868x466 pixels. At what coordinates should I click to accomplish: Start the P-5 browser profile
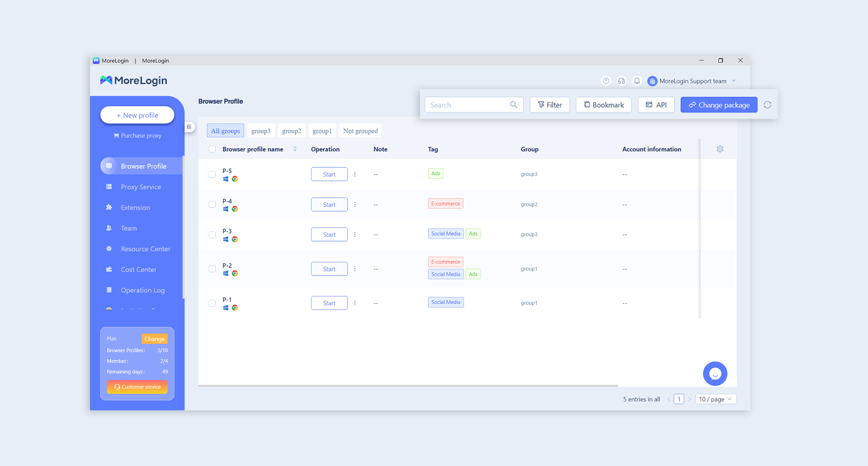coord(329,174)
